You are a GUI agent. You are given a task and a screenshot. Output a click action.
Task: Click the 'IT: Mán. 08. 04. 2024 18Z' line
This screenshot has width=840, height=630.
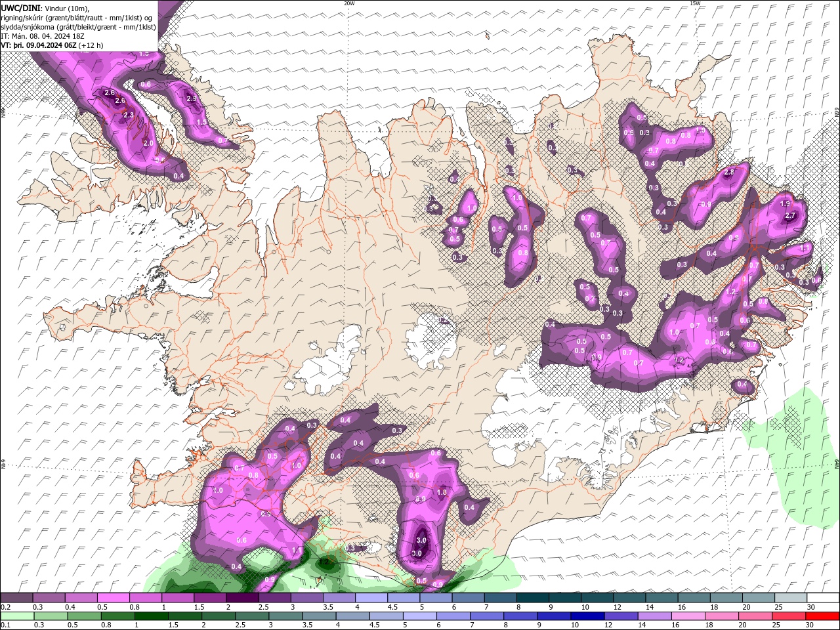click(x=42, y=36)
